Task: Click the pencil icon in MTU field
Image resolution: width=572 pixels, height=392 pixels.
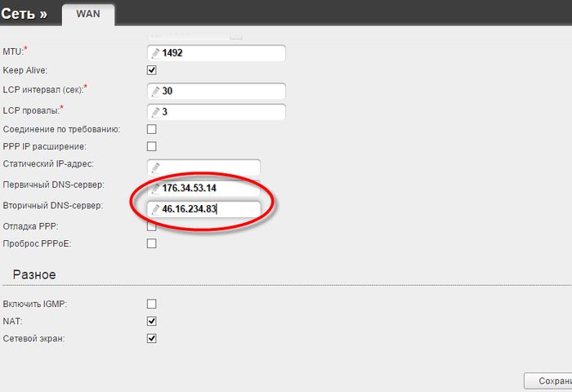Action: (x=154, y=53)
